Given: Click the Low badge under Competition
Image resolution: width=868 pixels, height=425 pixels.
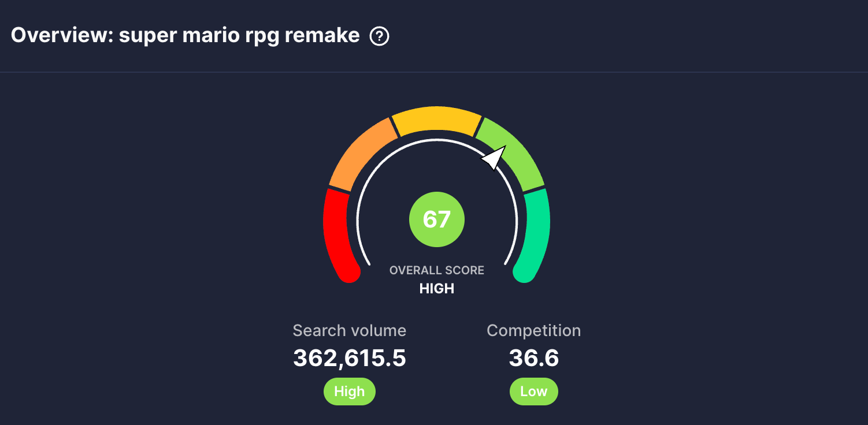Looking at the screenshot, I should (x=533, y=392).
